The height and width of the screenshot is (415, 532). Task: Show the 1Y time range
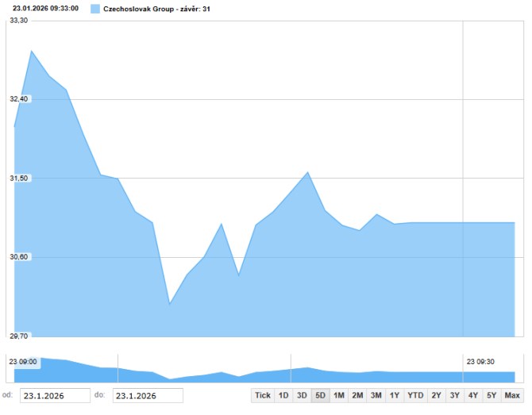(x=395, y=395)
